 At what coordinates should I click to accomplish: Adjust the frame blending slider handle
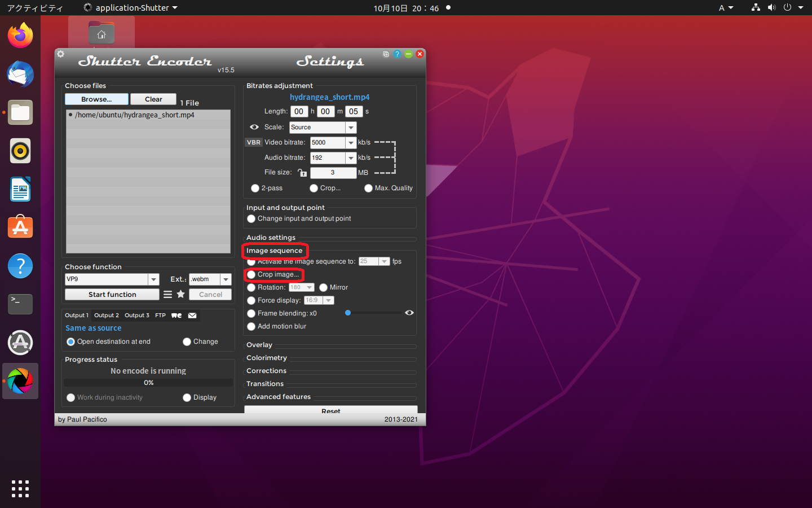click(348, 313)
